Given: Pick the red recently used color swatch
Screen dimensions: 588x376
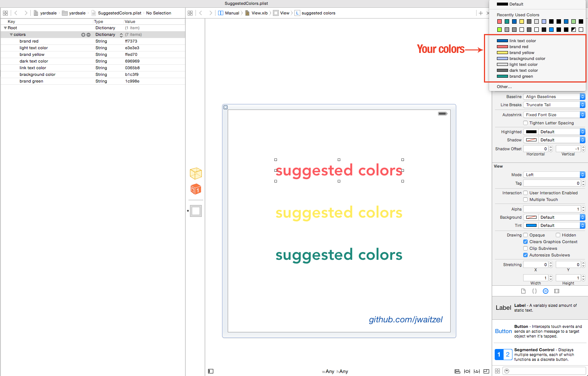Looking at the screenshot, I should pyautogui.click(x=500, y=21).
